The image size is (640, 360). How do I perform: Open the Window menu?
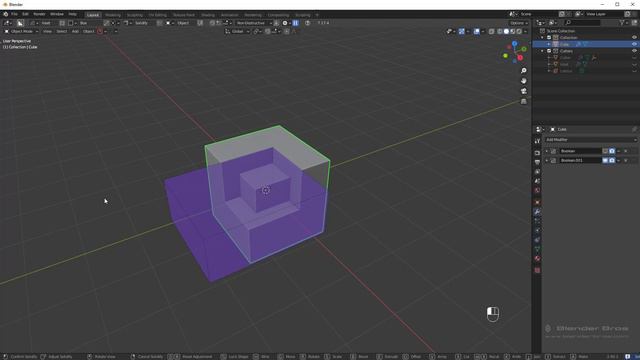tap(57, 14)
